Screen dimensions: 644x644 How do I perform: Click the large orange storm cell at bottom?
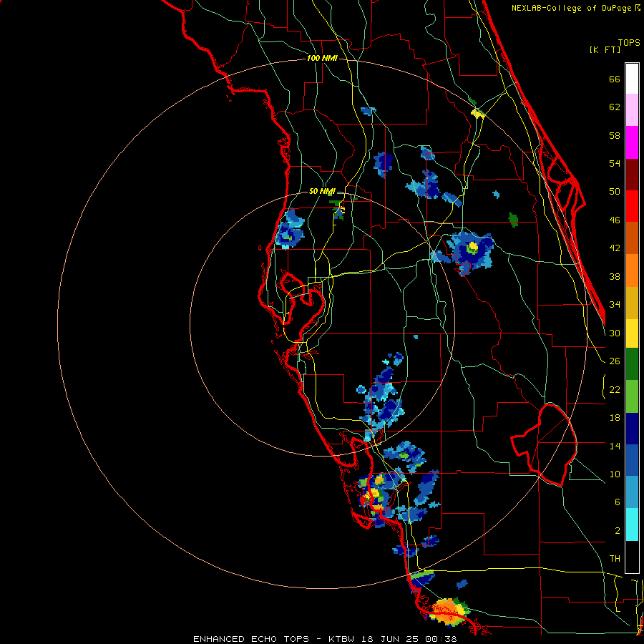click(x=448, y=611)
